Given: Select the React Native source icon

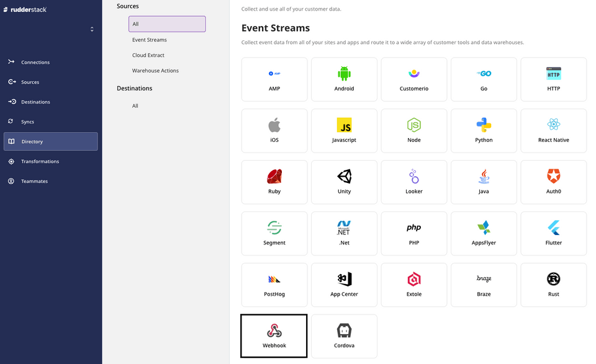Looking at the screenshot, I should (x=553, y=131).
